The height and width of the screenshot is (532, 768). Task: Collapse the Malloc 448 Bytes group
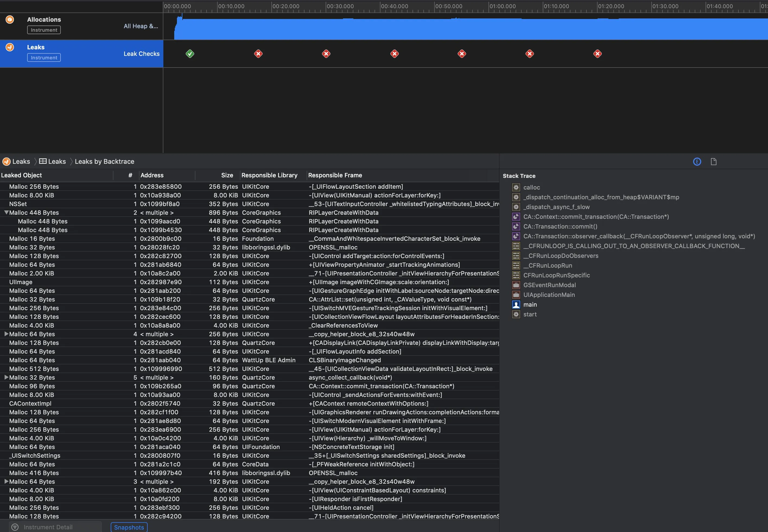(x=6, y=212)
